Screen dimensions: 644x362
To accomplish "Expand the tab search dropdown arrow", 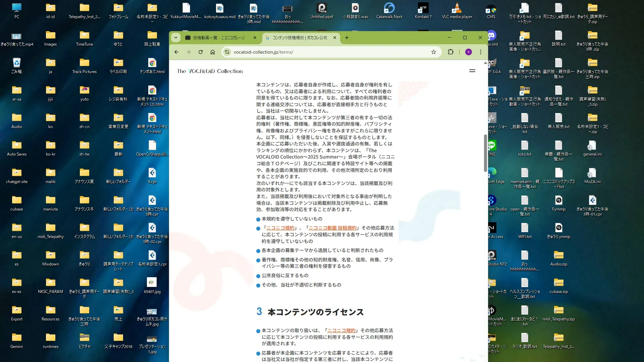I will coord(176,38).
